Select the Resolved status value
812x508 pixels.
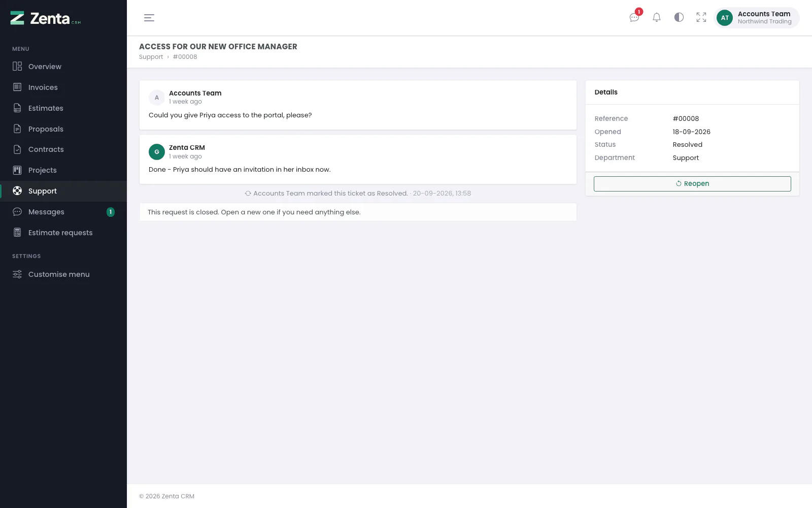[x=688, y=145]
